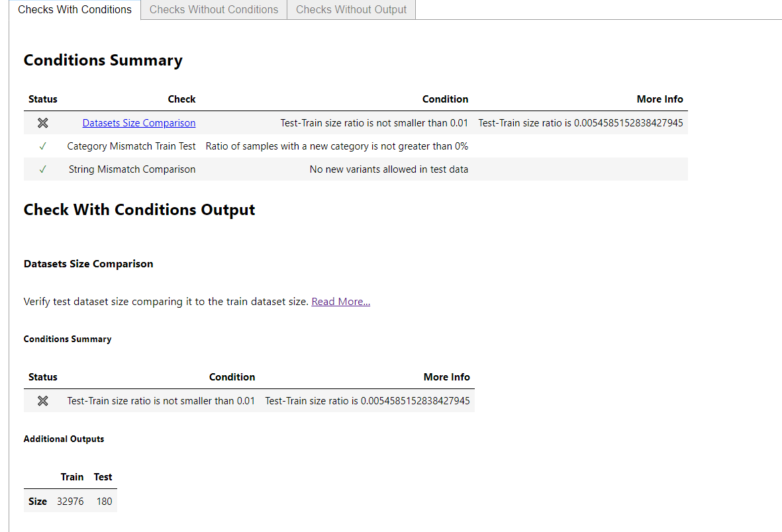Click the Conditions Summary heading

point(103,60)
